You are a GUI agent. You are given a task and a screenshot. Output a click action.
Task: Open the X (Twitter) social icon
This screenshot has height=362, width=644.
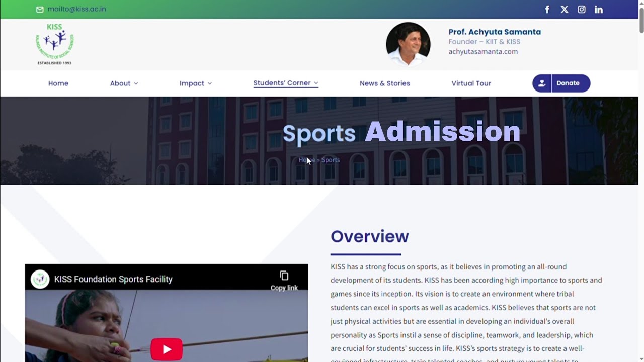click(565, 10)
